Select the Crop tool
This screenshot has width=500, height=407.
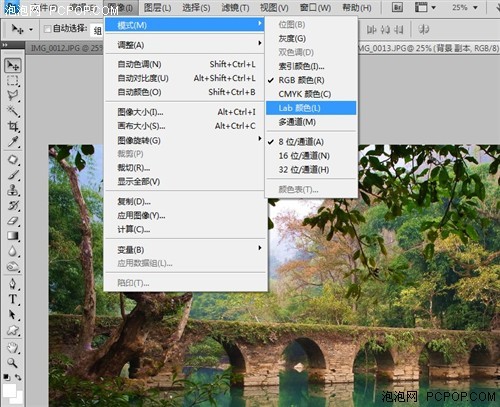[x=13, y=126]
